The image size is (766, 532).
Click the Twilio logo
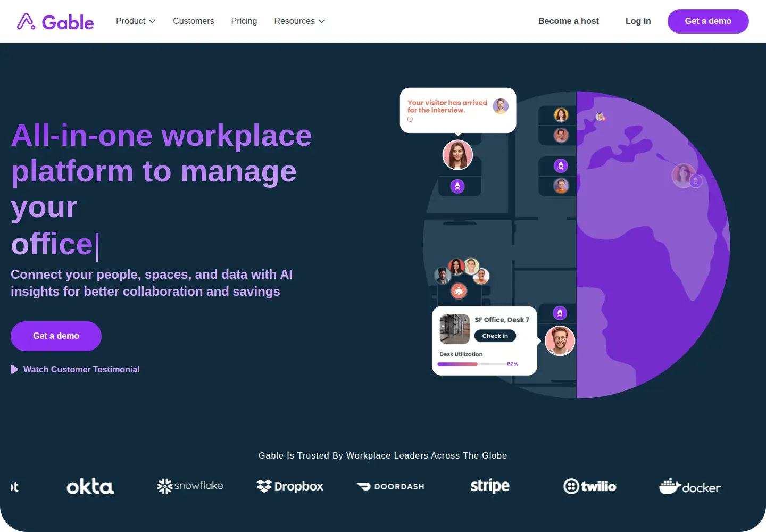pyautogui.click(x=589, y=486)
